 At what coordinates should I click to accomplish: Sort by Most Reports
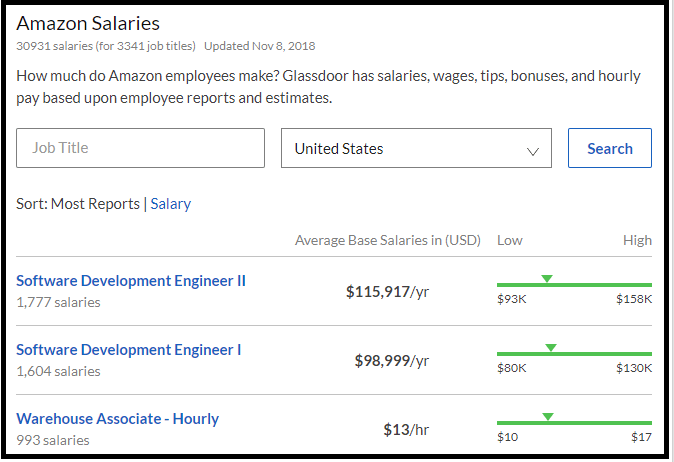coord(95,204)
